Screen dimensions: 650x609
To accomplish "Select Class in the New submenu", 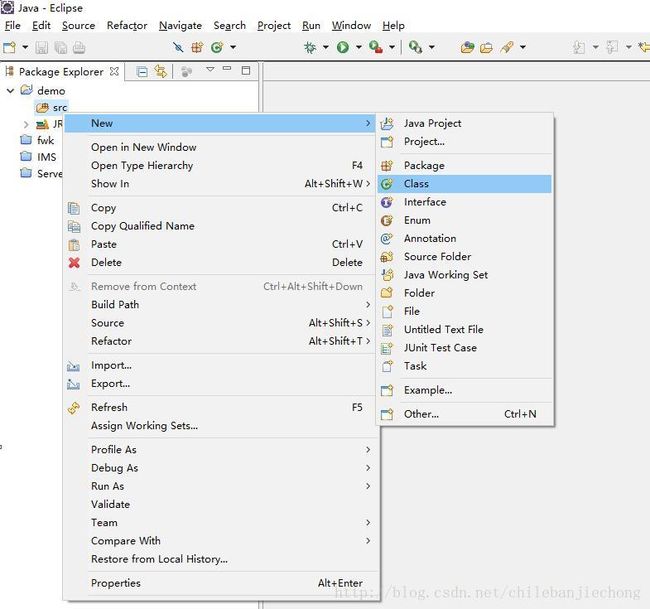I will pos(464,184).
